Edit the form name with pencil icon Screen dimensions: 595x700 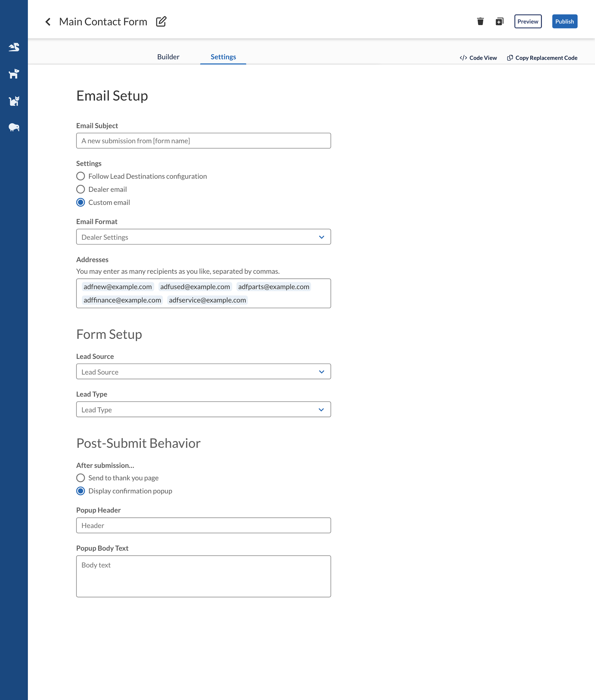(161, 21)
